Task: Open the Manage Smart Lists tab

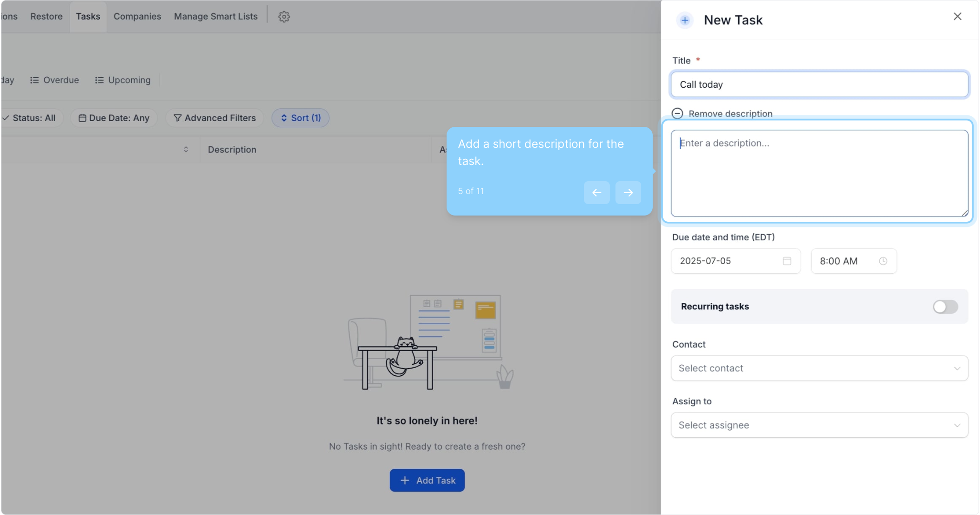Action: pyautogui.click(x=215, y=17)
